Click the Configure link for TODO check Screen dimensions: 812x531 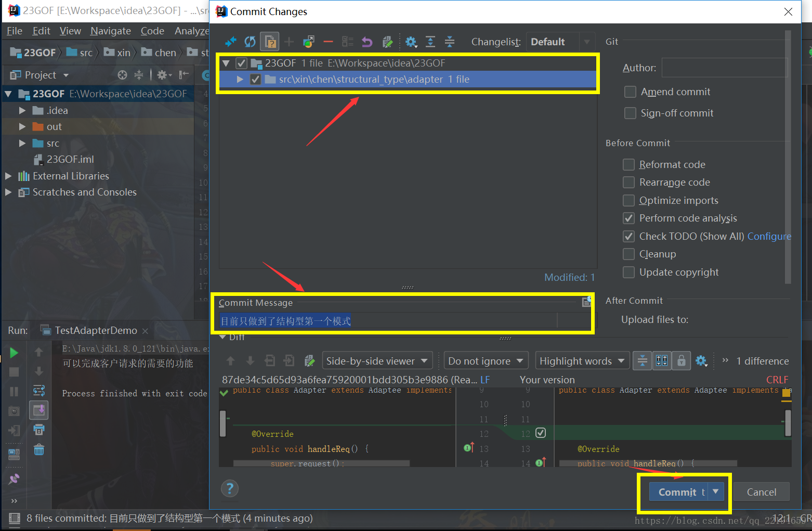pyautogui.click(x=769, y=237)
